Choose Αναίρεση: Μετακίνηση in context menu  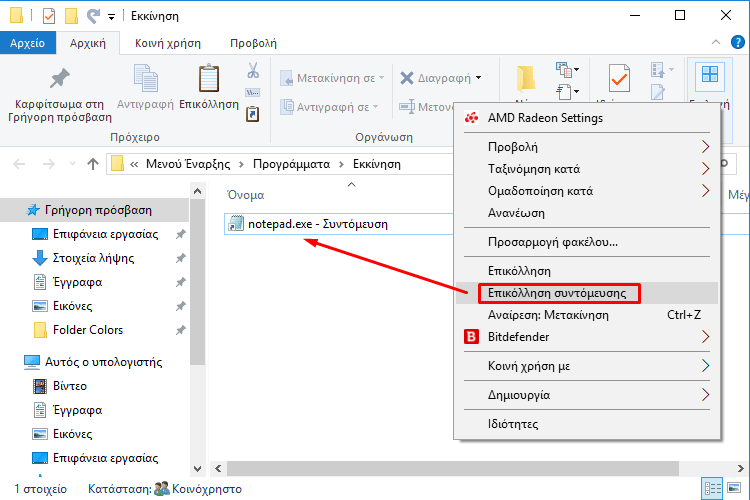[x=587, y=315]
